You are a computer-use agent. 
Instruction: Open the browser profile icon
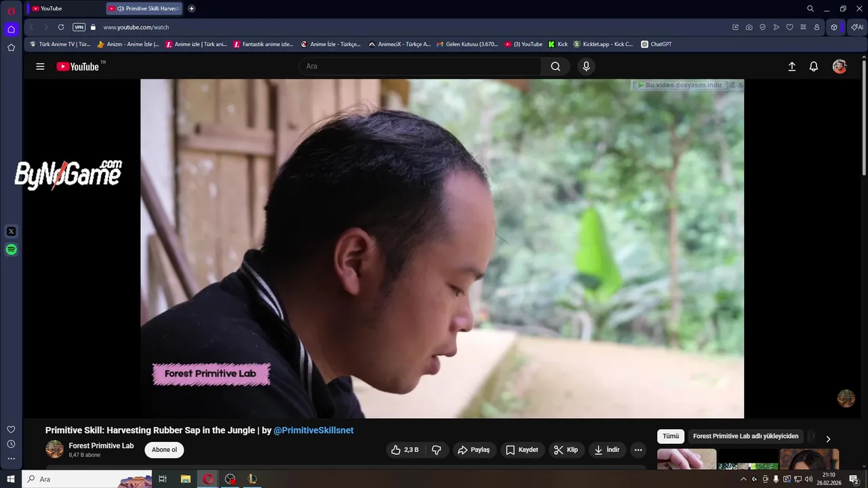816,27
